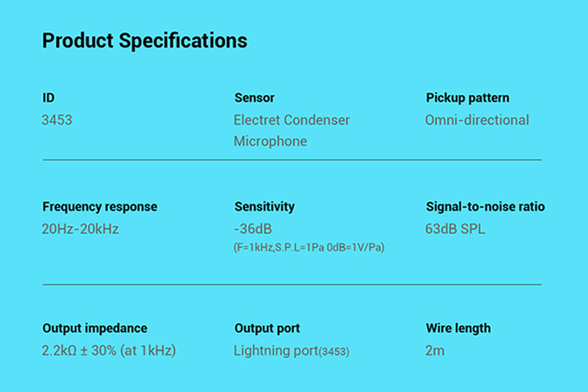Click the ID value 3453
Viewport: 588px width, 392px height.
tap(57, 120)
